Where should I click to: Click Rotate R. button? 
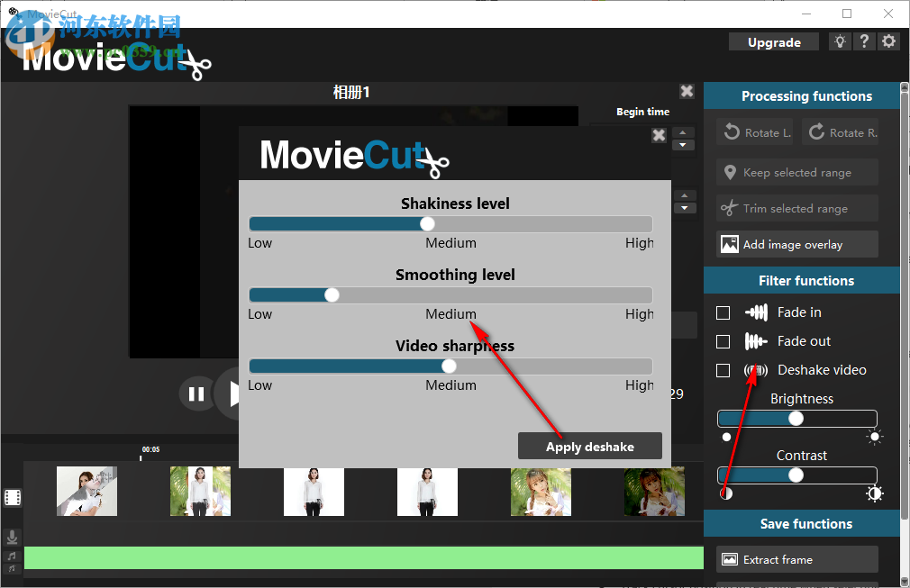(x=841, y=132)
